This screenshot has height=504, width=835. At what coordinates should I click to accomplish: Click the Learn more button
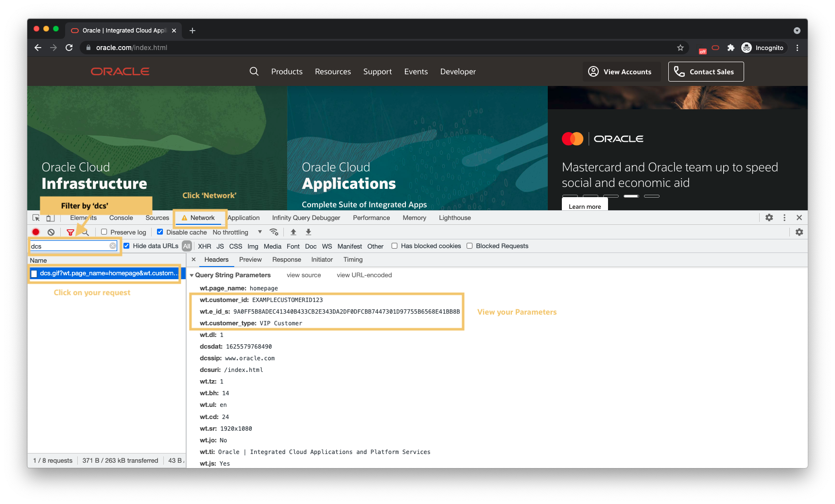click(584, 206)
